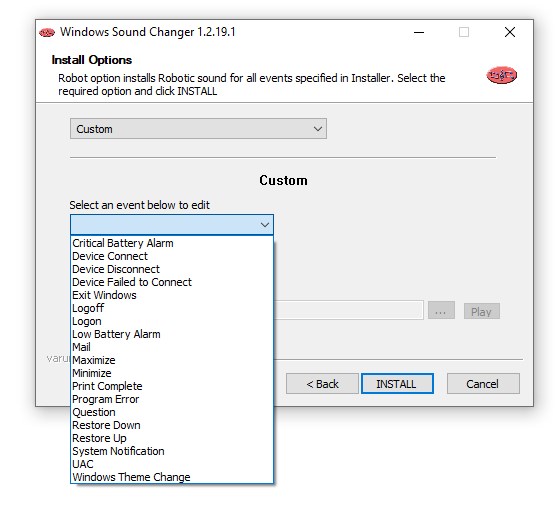The image size is (557, 511).
Task: Minimize the Sound Changer window
Action: 419,32
